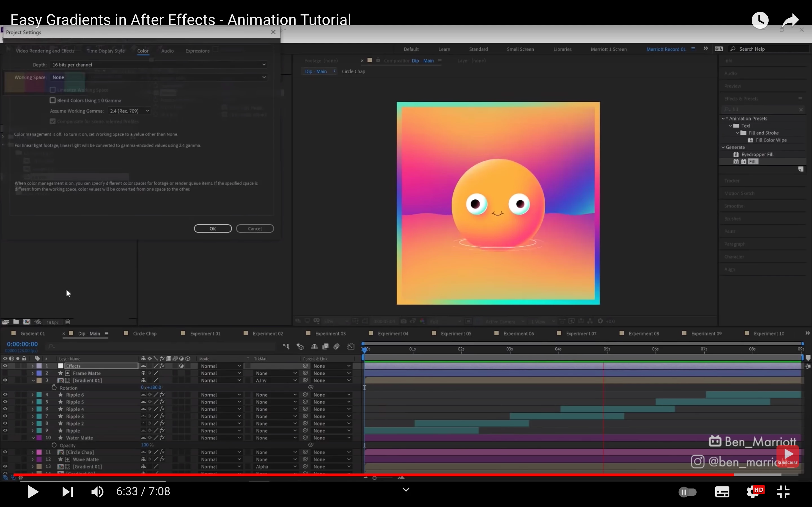Mute video with volume icon
The height and width of the screenshot is (507, 812).
point(97,492)
